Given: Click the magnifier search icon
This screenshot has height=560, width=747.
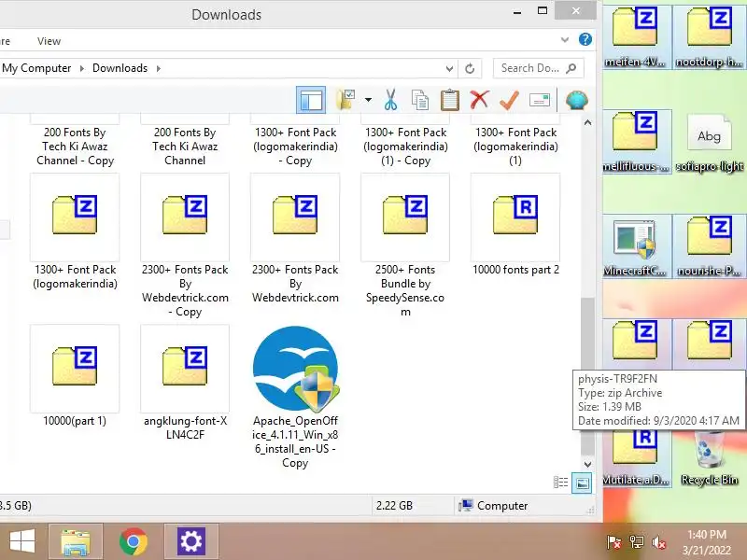Looking at the screenshot, I should [571, 68].
